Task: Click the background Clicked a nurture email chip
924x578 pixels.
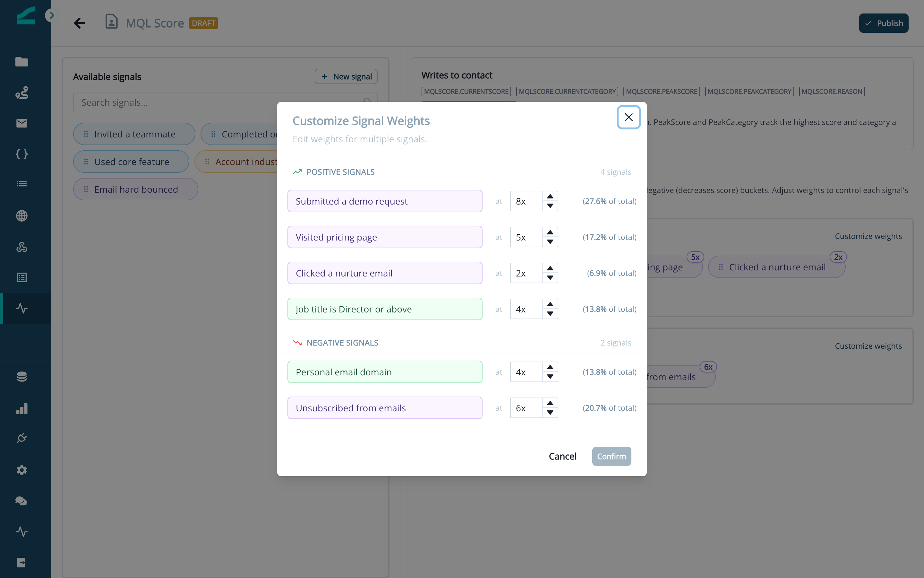Action: tap(777, 267)
